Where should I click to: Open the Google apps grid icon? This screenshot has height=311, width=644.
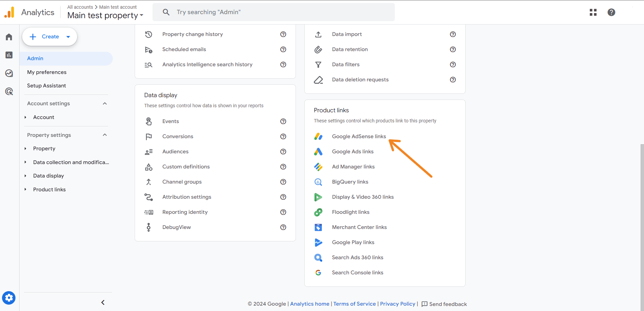click(x=593, y=12)
